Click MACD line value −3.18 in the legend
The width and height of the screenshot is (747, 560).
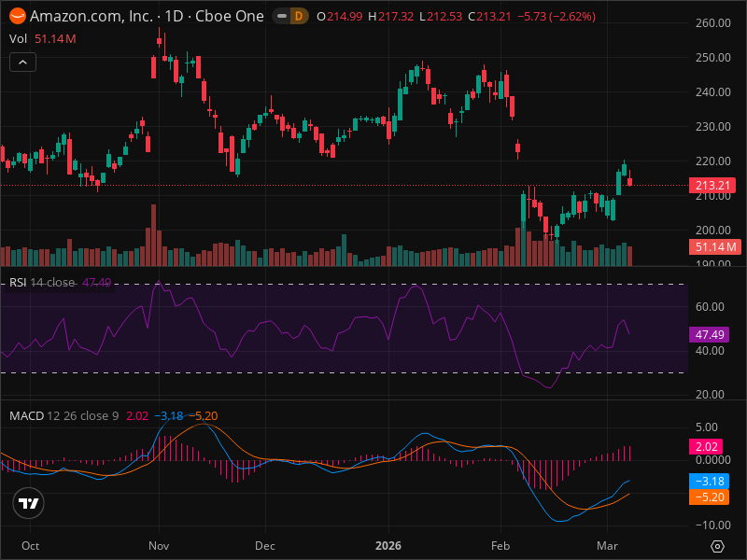pos(169,416)
